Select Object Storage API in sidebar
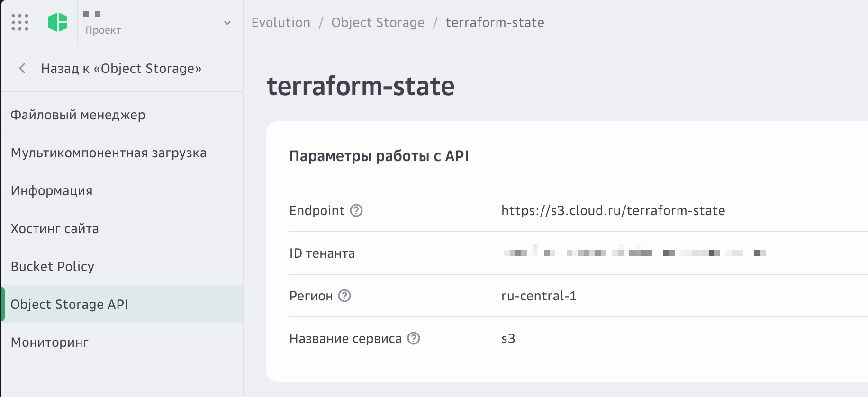The height and width of the screenshot is (397, 868). (x=69, y=305)
